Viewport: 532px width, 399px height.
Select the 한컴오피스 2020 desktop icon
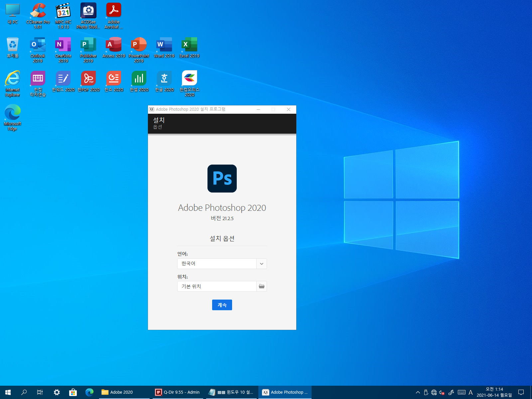click(x=190, y=83)
